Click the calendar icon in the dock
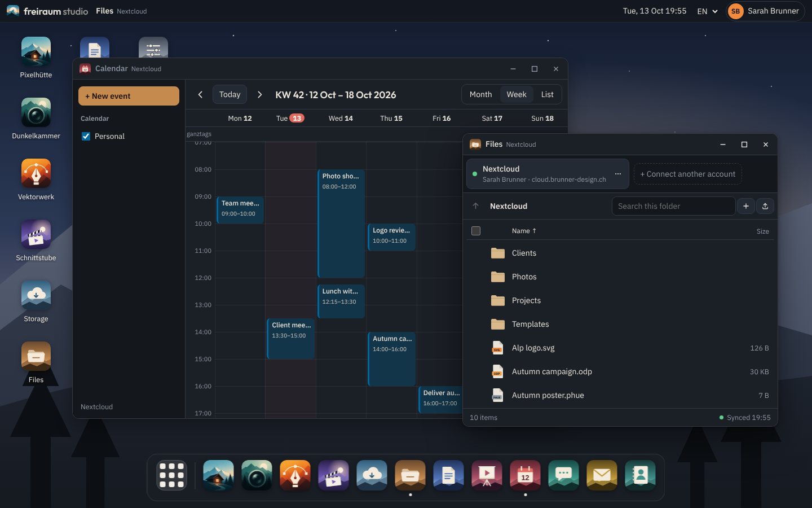 pos(525,475)
